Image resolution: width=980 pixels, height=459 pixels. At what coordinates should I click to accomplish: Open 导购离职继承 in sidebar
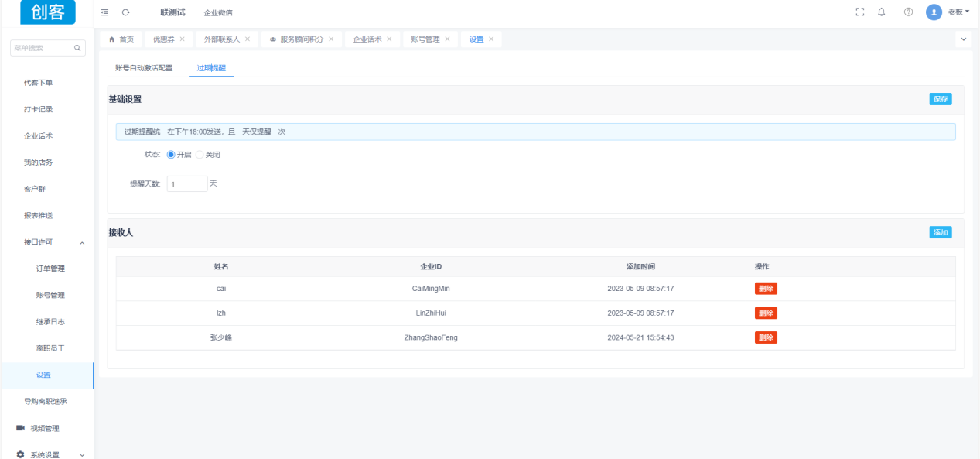(46, 402)
